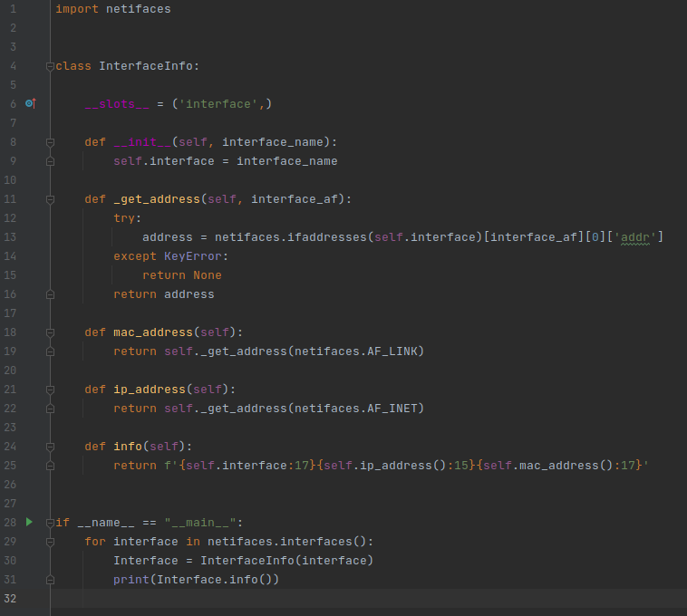Click the ip_address method name on line 21
687x616 pixels.
pyautogui.click(x=150, y=390)
